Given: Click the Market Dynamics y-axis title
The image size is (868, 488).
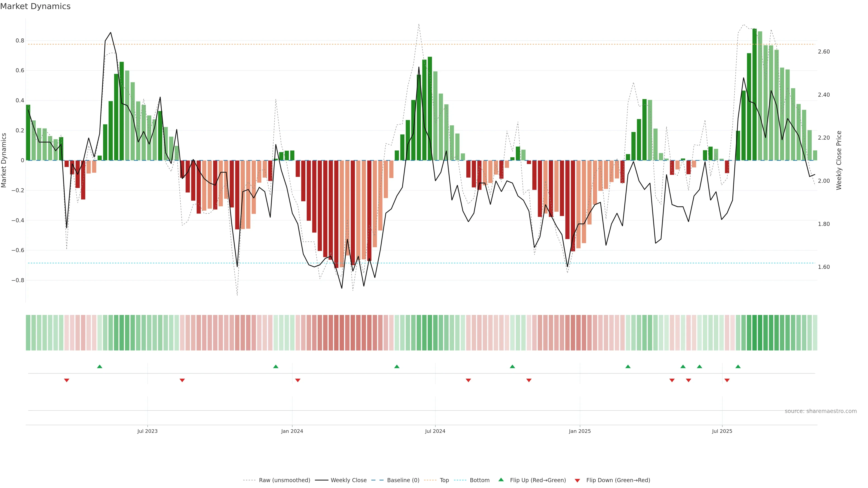Looking at the screenshot, I should click(x=4, y=160).
